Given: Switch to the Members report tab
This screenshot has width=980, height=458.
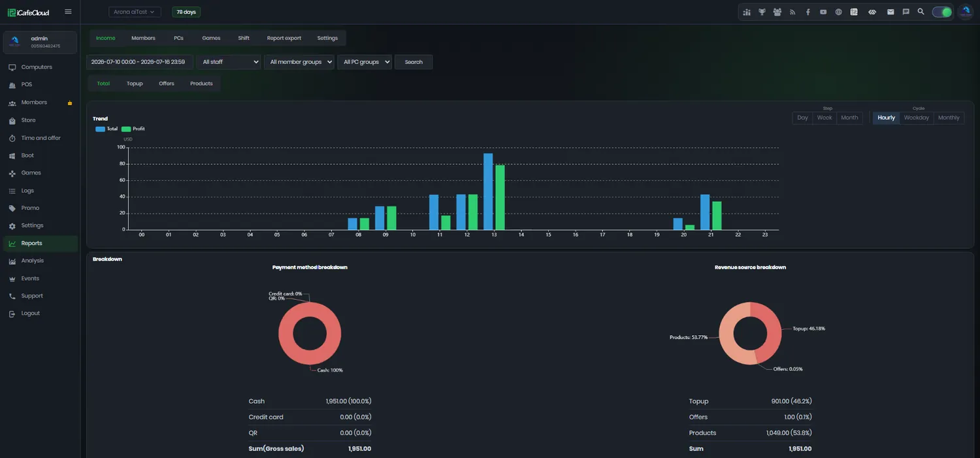Looking at the screenshot, I should (x=143, y=38).
